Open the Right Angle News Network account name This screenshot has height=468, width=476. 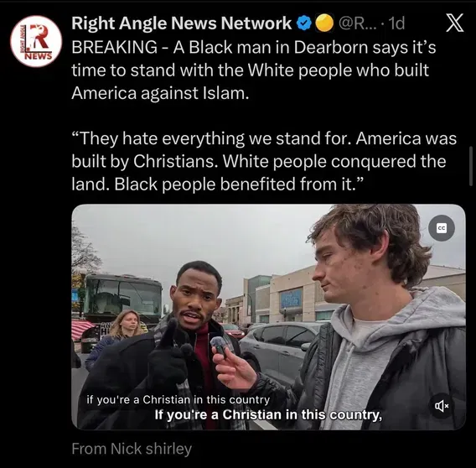tap(181, 23)
